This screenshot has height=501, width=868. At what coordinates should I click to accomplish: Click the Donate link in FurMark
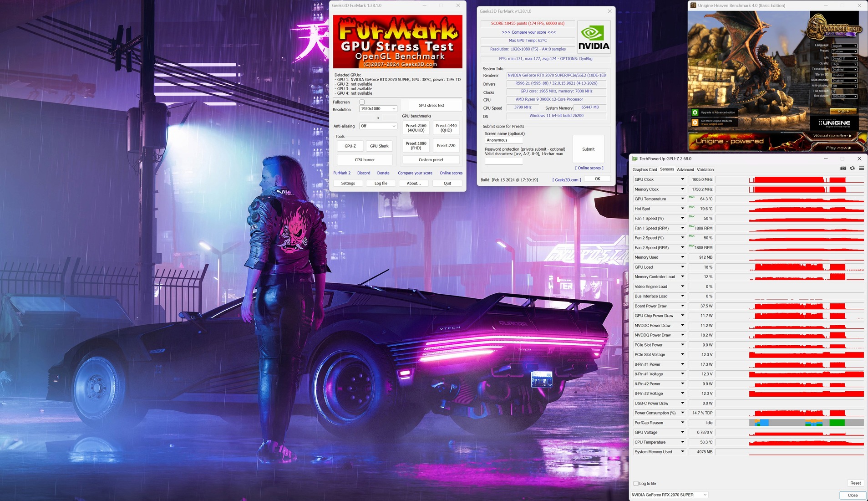383,173
